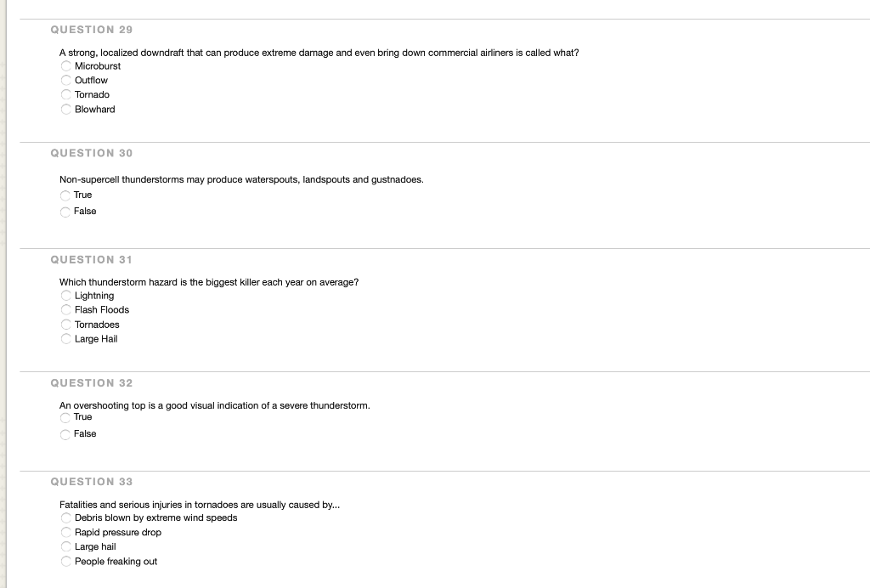Select Tornado for Question 29

tap(66, 94)
